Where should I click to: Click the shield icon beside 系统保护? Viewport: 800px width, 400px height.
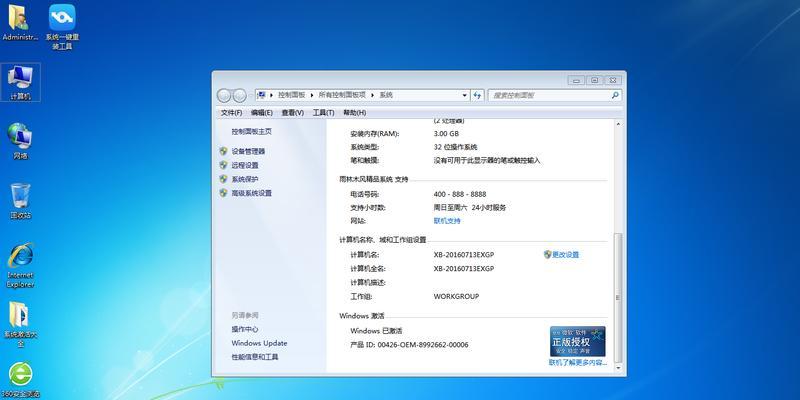coord(223,179)
